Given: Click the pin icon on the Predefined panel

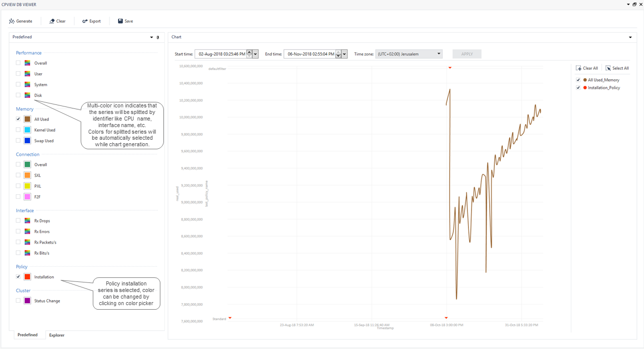Looking at the screenshot, I should 157,37.
